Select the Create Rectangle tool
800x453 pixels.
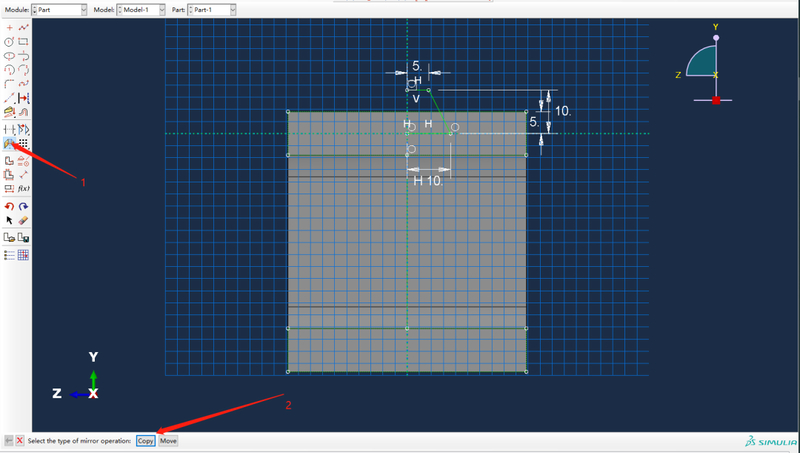23,42
